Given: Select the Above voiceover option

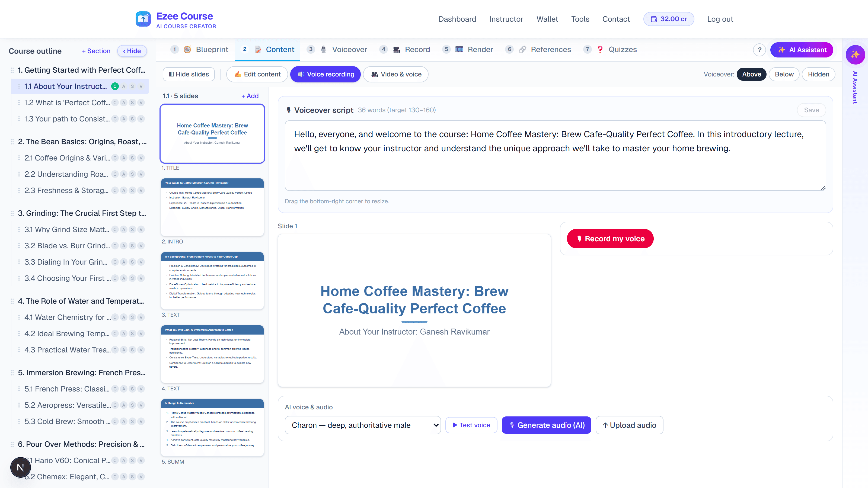Looking at the screenshot, I should [751, 74].
